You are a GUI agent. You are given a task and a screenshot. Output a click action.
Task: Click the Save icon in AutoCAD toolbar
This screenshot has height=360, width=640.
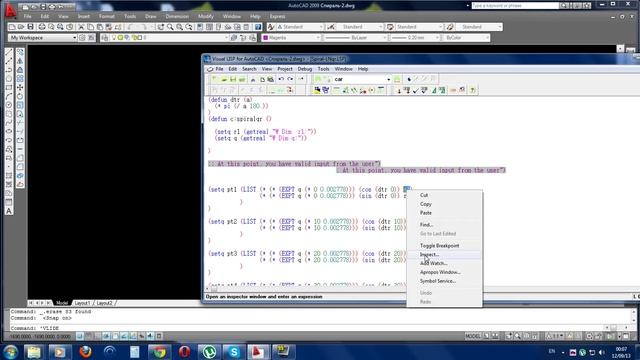click(30, 27)
